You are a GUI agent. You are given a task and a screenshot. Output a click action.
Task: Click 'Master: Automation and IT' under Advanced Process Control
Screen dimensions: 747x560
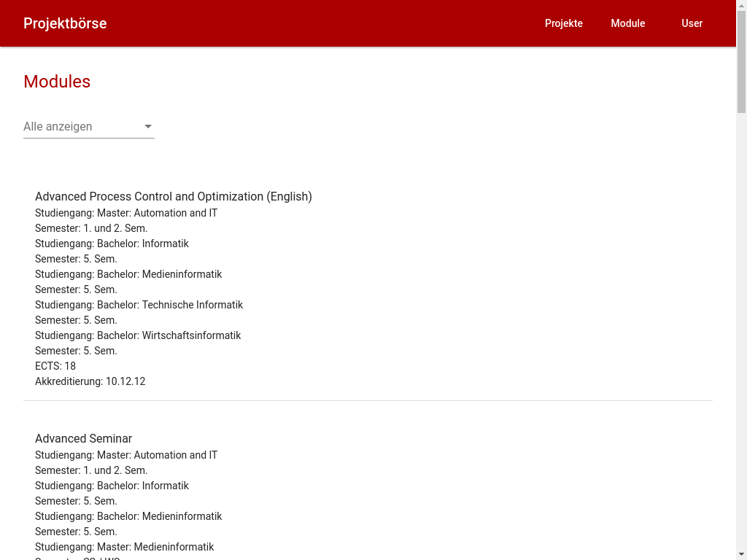(x=158, y=214)
